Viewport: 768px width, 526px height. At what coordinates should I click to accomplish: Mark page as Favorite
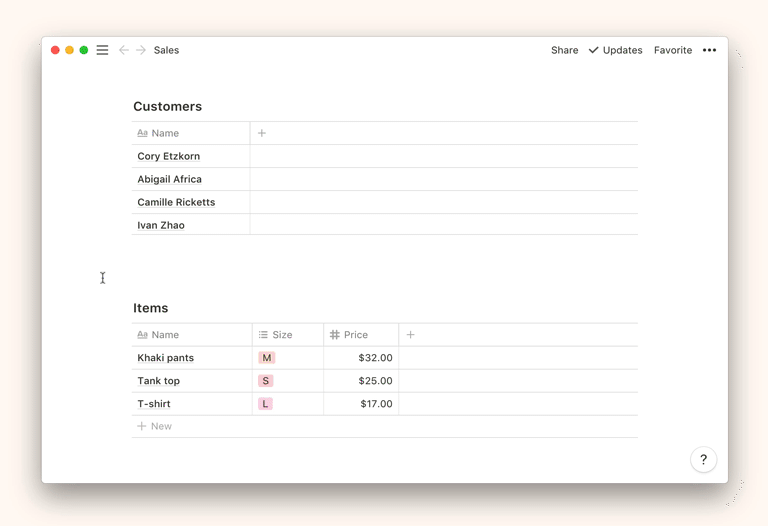pyautogui.click(x=672, y=50)
